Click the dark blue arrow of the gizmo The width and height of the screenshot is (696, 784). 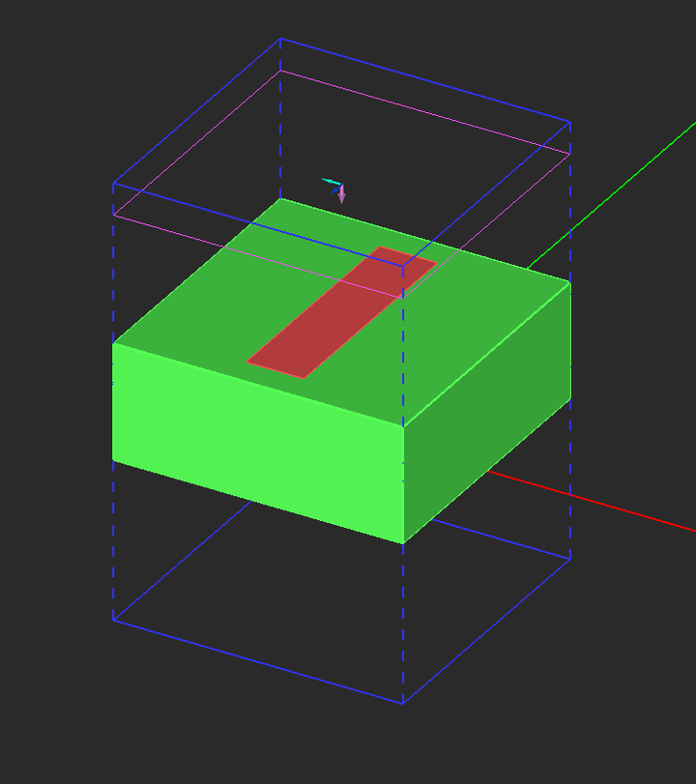(x=335, y=190)
